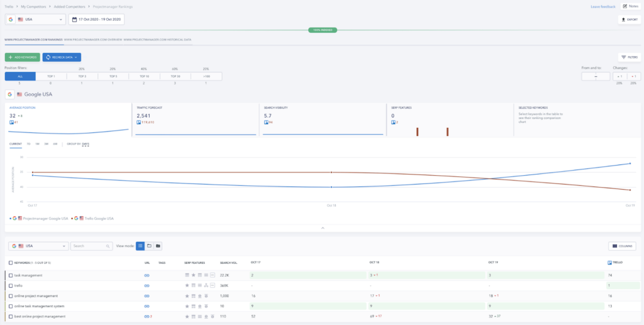This screenshot has width=644, height=325.
Task: Switch to filled folder view mode
Action: [158, 246]
